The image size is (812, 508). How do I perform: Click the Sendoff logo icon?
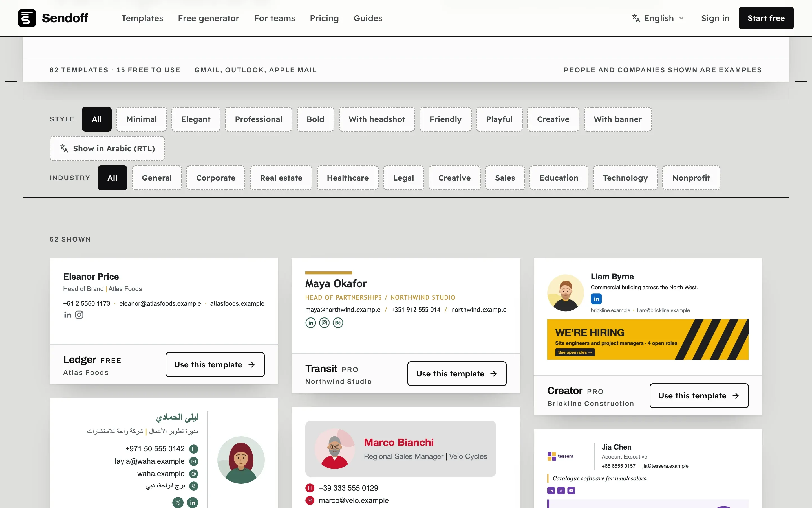pyautogui.click(x=27, y=18)
